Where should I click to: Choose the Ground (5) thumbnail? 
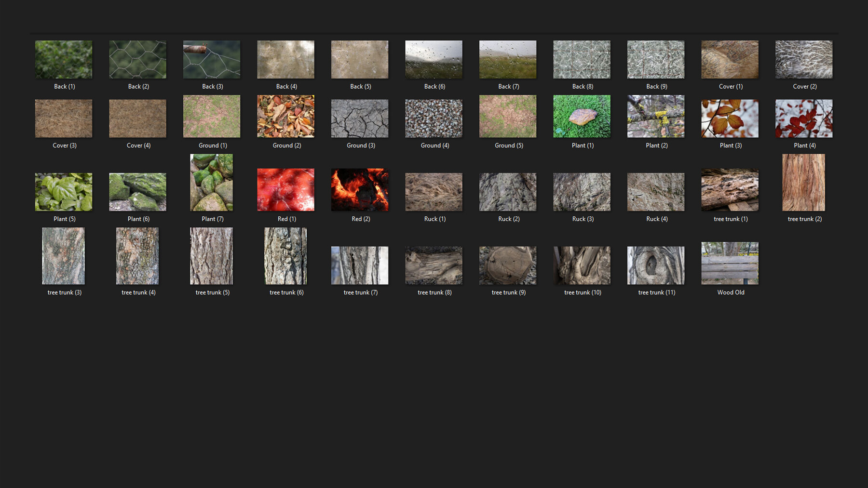[508, 116]
